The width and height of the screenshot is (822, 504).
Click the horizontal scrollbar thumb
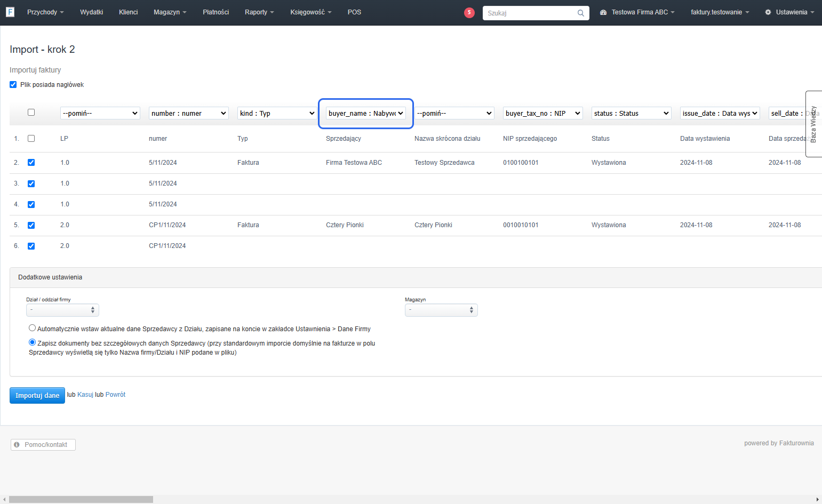[81, 500]
